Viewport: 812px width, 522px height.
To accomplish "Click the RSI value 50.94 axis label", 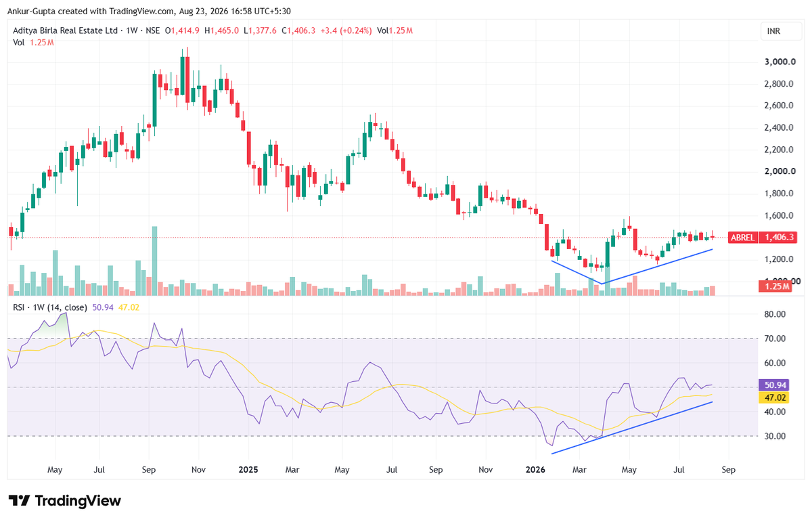I will tap(775, 385).
